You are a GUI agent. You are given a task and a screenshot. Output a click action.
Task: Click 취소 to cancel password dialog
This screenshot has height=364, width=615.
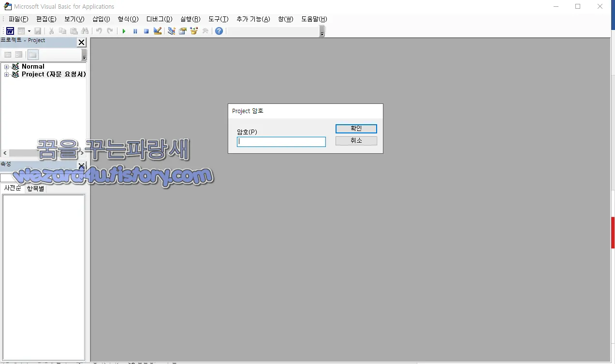356,141
